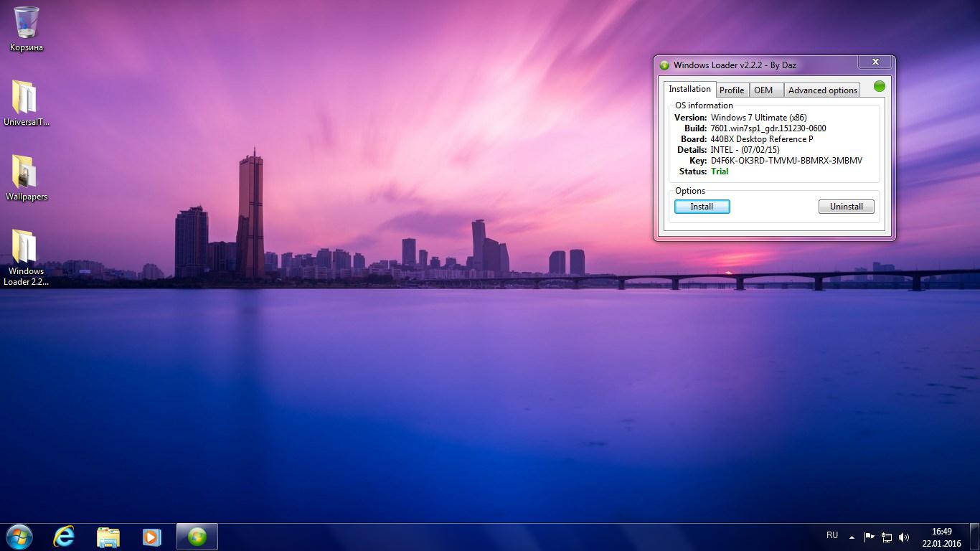
Task: Click Show Desktop strip at taskbar end
Action: tap(974, 537)
